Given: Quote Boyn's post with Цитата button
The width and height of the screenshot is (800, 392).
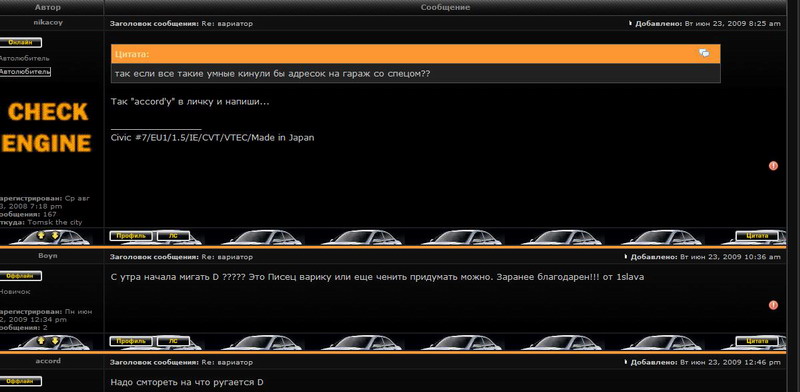Looking at the screenshot, I should click(757, 341).
